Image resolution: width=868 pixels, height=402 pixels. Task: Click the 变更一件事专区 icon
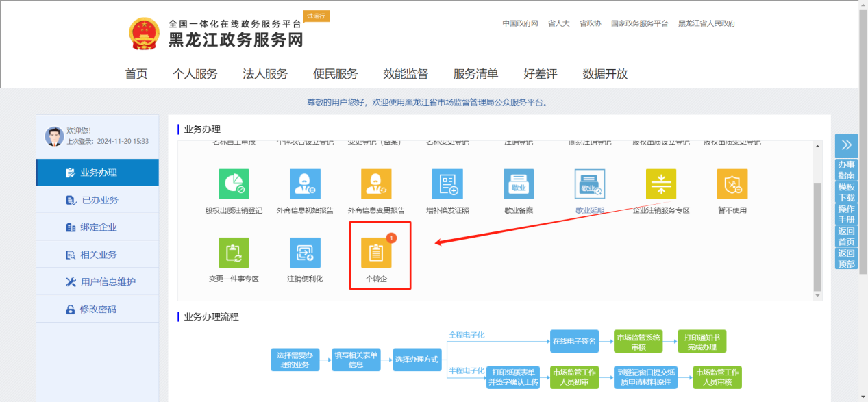[234, 253]
